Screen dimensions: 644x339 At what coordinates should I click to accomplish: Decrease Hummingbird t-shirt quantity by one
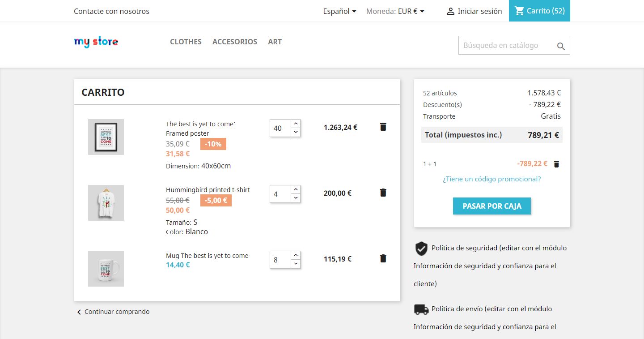[296, 198]
